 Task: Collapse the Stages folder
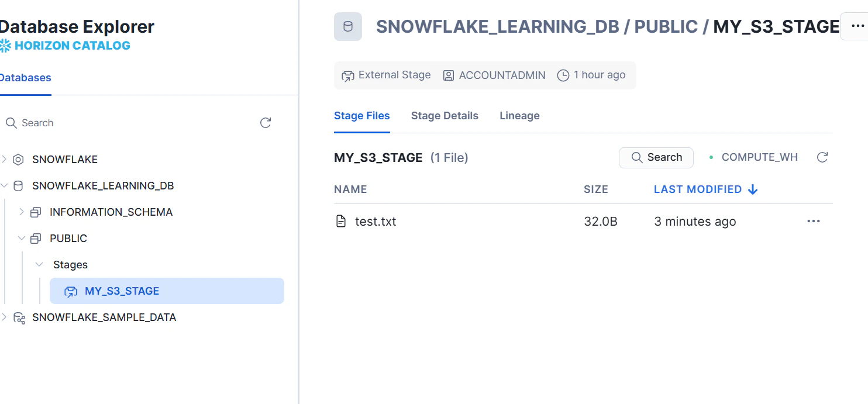pos(39,264)
